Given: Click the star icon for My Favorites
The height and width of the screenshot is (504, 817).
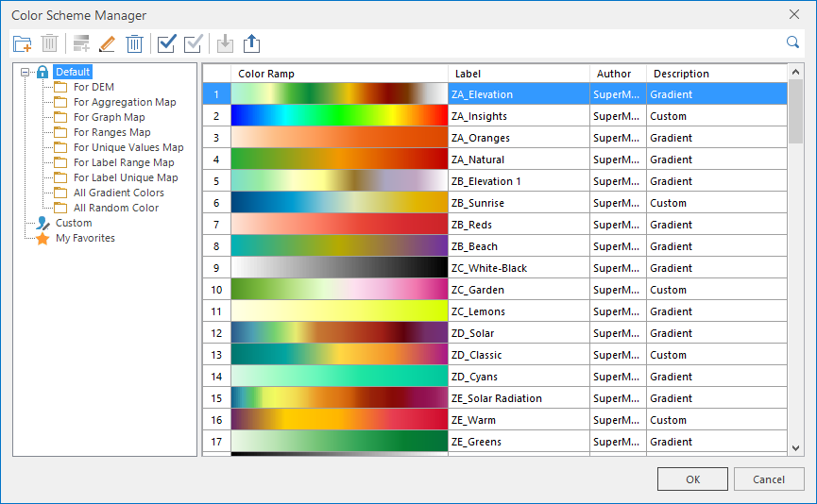Looking at the screenshot, I should pyautogui.click(x=43, y=239).
